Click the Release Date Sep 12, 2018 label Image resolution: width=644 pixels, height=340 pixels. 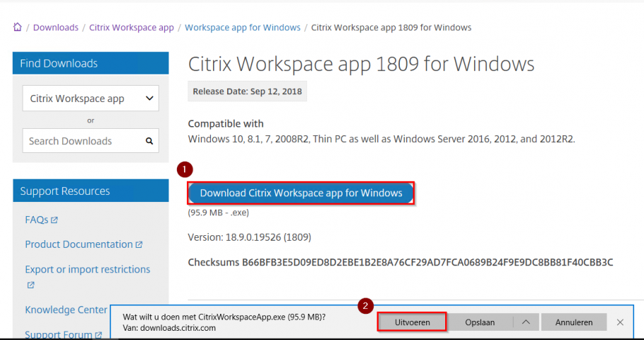pos(247,91)
